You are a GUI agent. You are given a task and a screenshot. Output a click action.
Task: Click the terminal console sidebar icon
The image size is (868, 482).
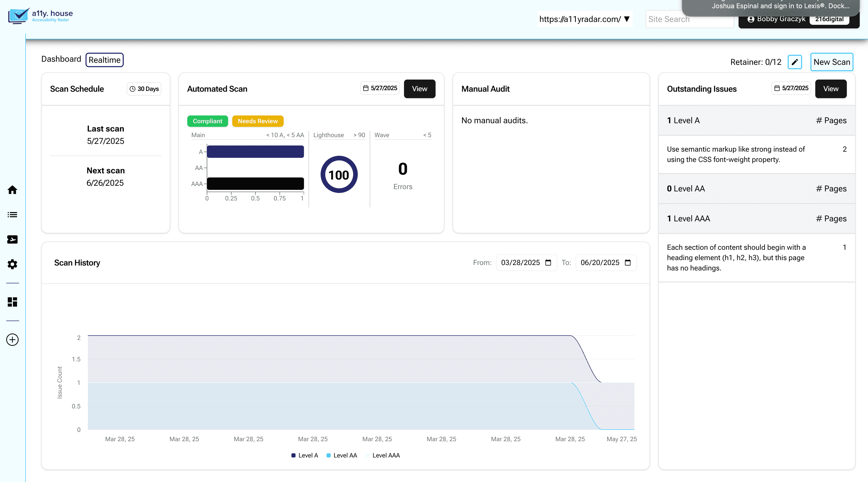[x=12, y=239]
